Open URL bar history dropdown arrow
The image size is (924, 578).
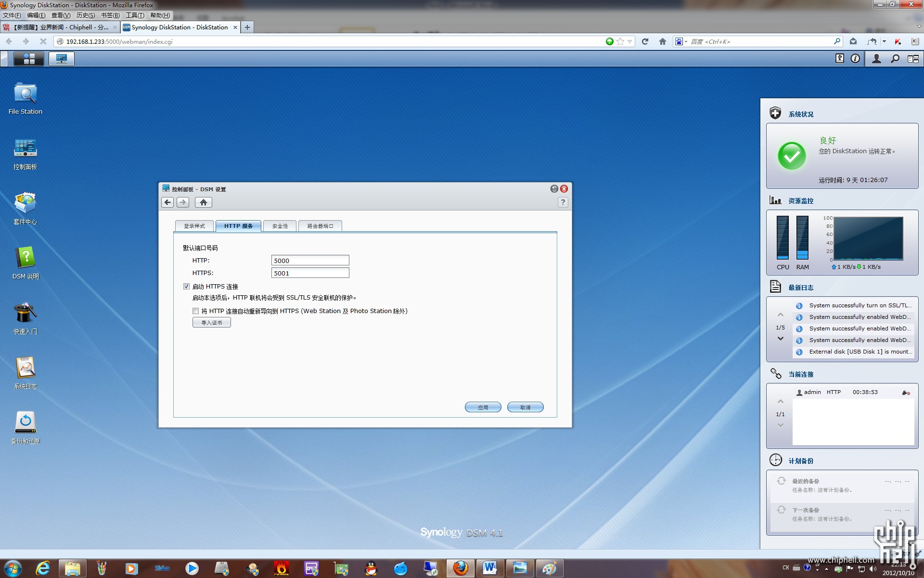[629, 41]
